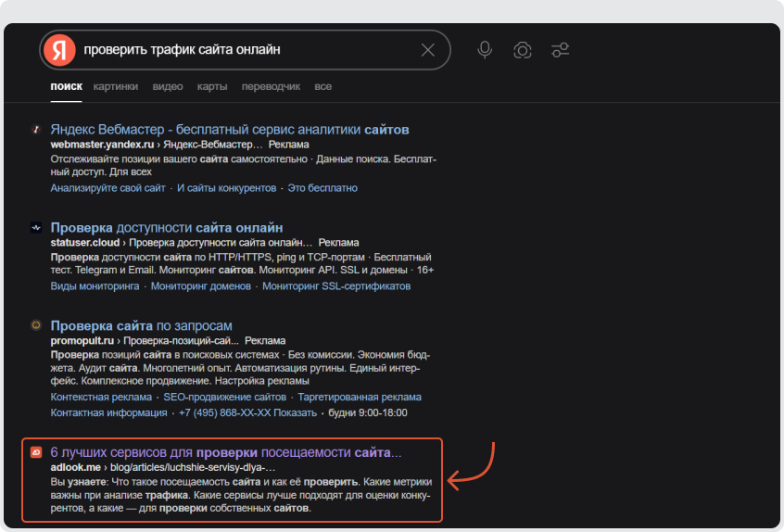Click the search field with query text
Image resolution: width=784 pixels, height=532 pixels.
point(245,50)
